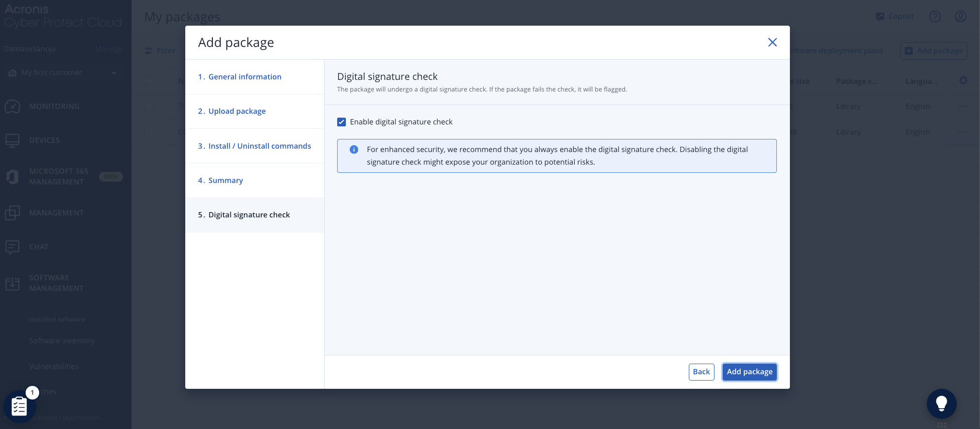980x429 pixels.
Task: Click background Add package button in toolbar
Action: (x=934, y=51)
